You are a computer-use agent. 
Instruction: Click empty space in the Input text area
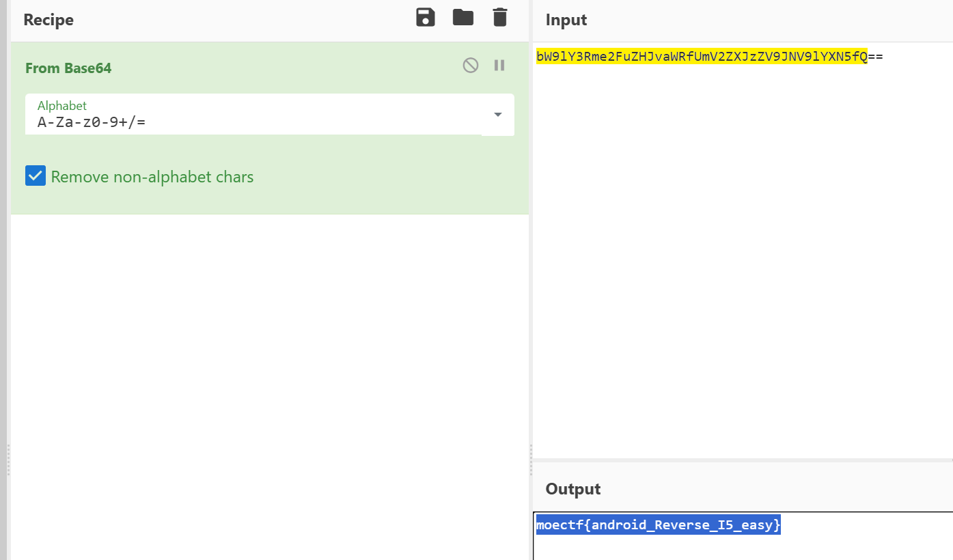click(x=741, y=260)
